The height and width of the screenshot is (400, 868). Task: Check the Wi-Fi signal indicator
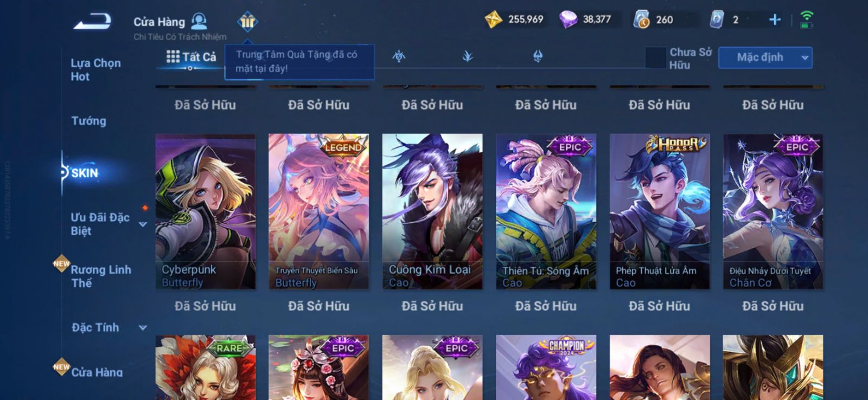click(x=807, y=20)
